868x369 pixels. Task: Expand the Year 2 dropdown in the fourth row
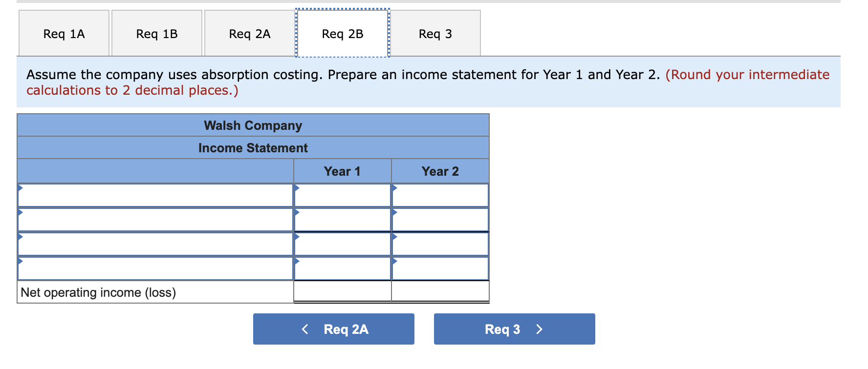[395, 261]
